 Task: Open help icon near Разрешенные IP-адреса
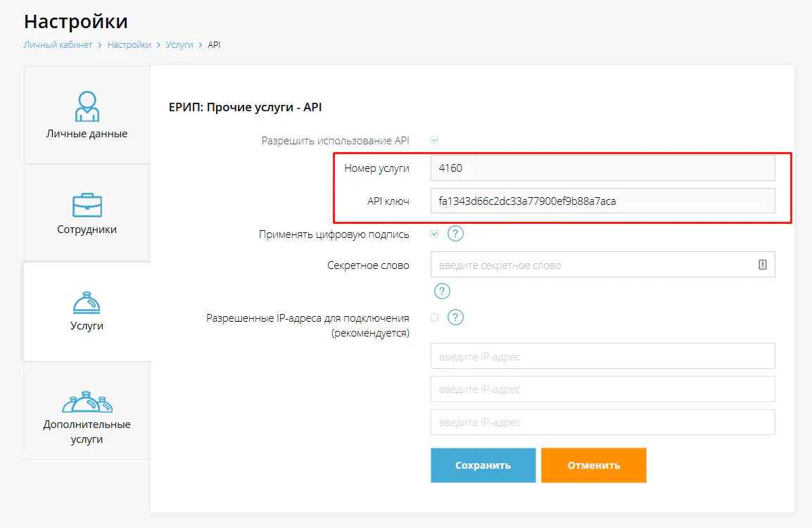click(455, 317)
